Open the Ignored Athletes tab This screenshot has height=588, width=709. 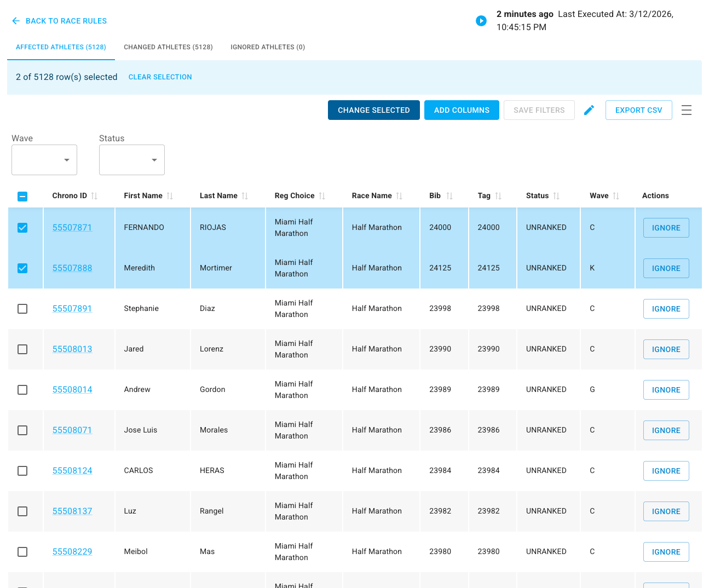click(268, 47)
